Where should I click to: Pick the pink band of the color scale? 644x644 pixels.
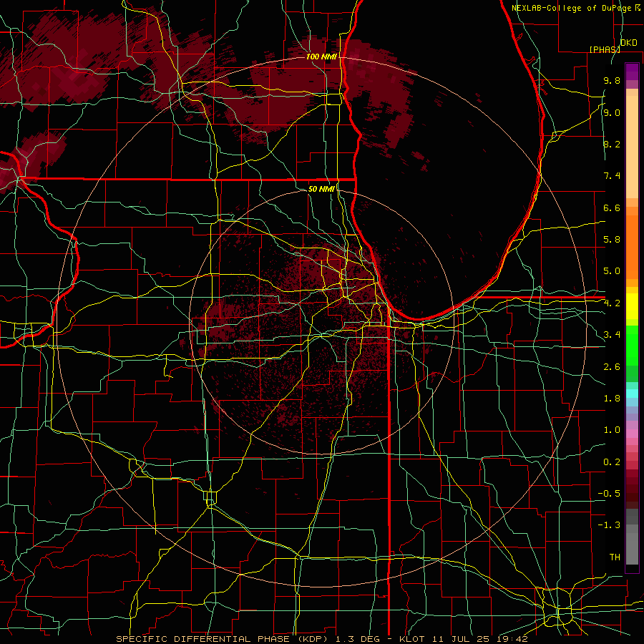coord(632,434)
